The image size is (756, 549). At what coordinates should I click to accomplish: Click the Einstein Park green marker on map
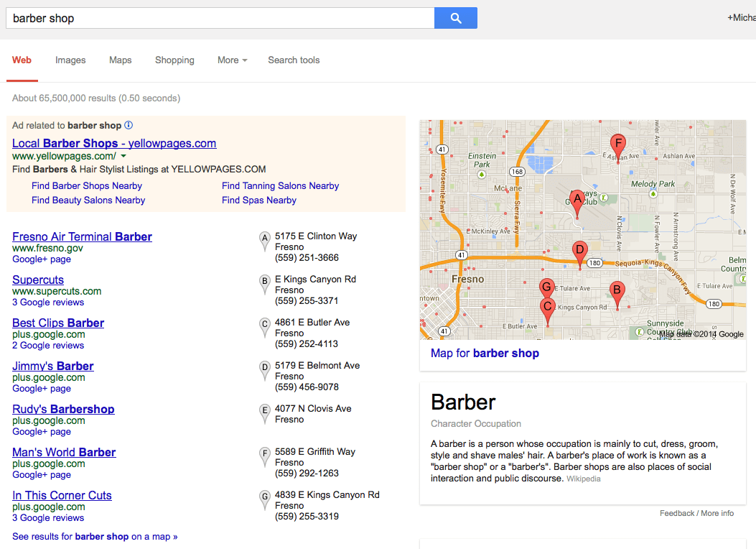tap(481, 174)
